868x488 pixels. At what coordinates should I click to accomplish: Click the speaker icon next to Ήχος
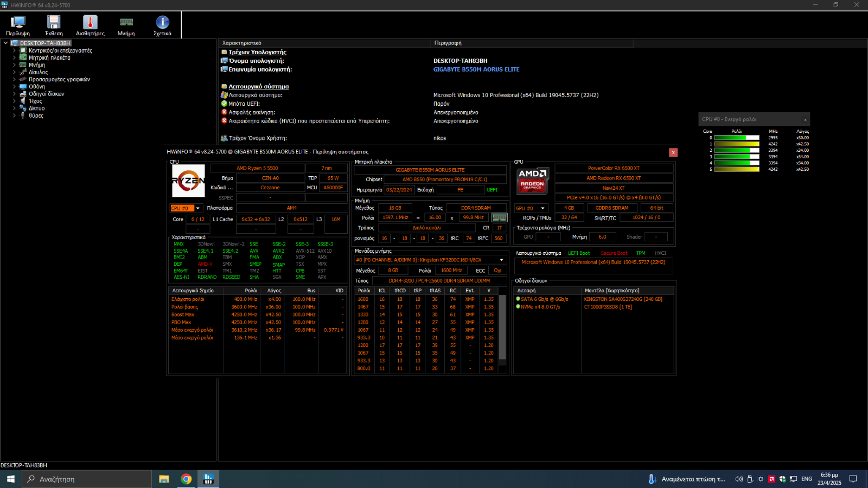click(23, 101)
